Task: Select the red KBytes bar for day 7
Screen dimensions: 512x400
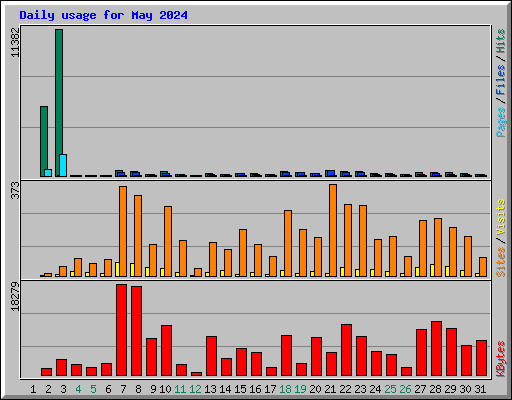Action: pyautogui.click(x=121, y=330)
